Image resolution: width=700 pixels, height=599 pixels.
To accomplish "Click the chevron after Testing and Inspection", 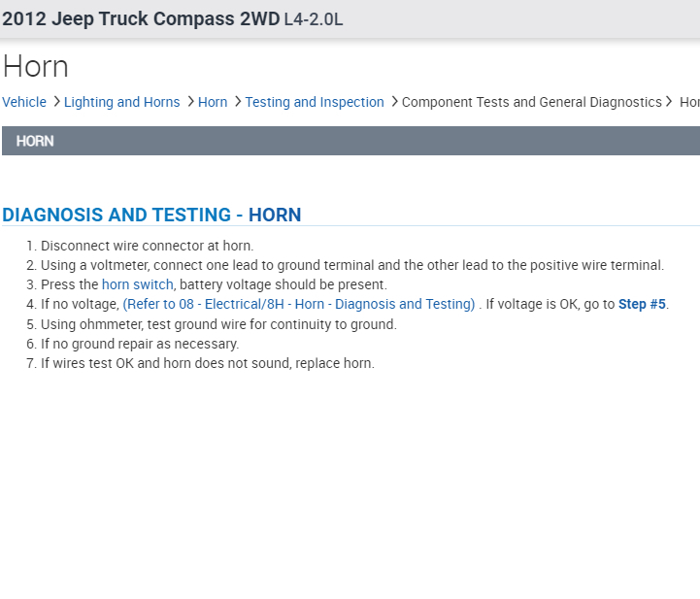I will [x=393, y=102].
